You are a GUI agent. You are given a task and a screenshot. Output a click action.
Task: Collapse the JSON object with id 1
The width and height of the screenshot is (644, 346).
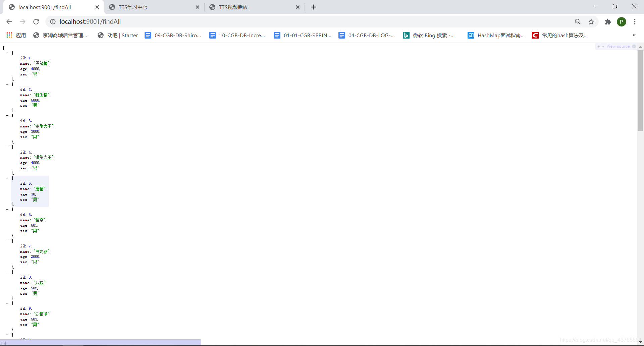tap(7, 53)
